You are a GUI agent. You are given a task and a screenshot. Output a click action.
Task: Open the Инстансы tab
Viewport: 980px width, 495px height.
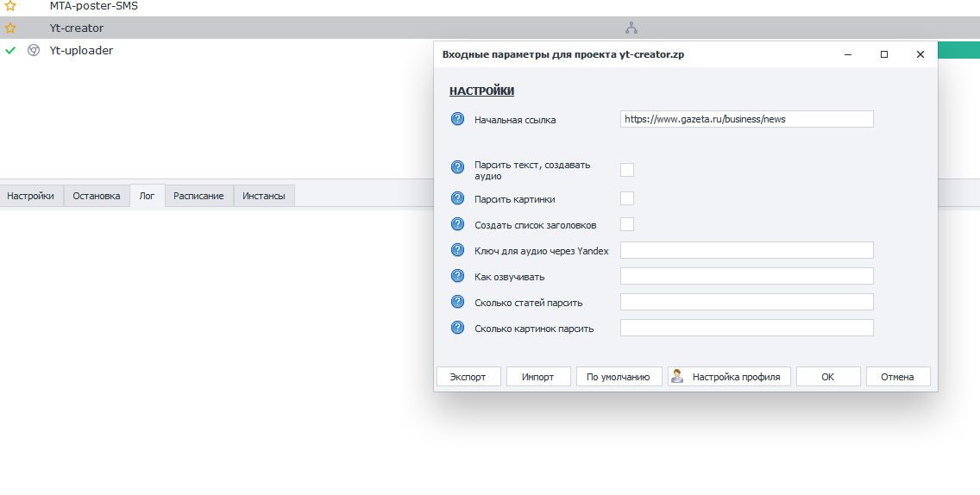263,196
